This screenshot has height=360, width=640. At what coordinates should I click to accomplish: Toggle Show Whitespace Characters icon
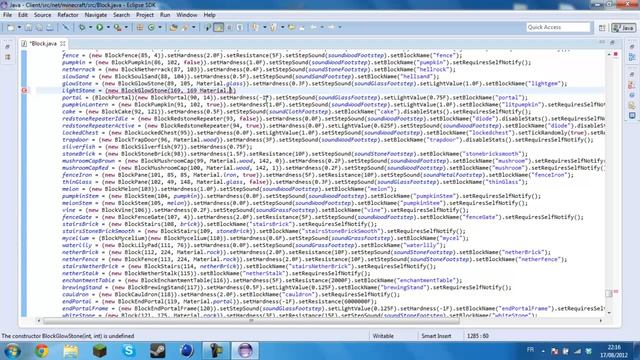(x=240, y=27)
